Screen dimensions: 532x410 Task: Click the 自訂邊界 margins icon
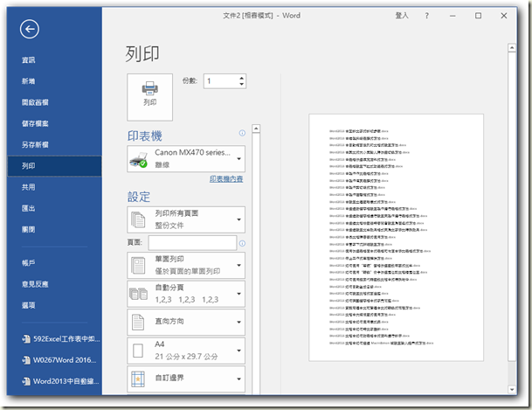138,379
